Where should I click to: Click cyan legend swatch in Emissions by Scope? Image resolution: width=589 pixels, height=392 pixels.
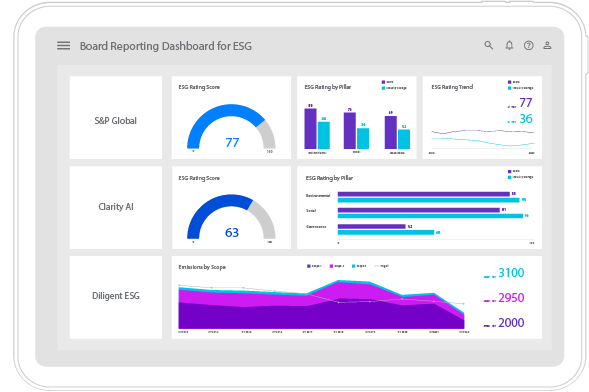[x=353, y=266]
